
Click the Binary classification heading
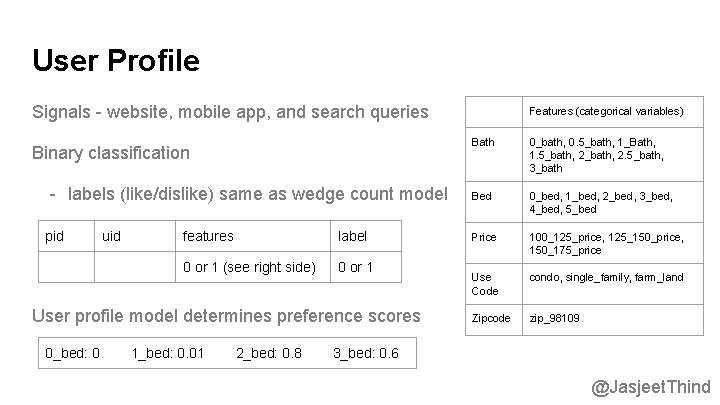pos(111,153)
